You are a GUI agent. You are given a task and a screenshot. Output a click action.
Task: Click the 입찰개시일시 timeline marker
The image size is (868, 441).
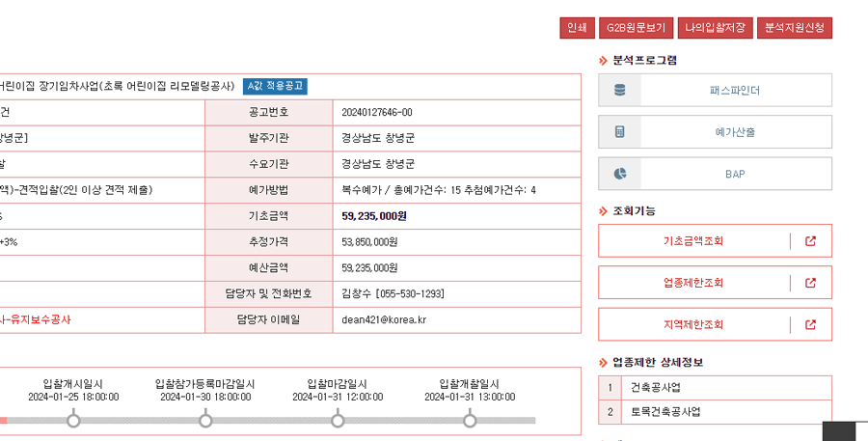point(73,421)
